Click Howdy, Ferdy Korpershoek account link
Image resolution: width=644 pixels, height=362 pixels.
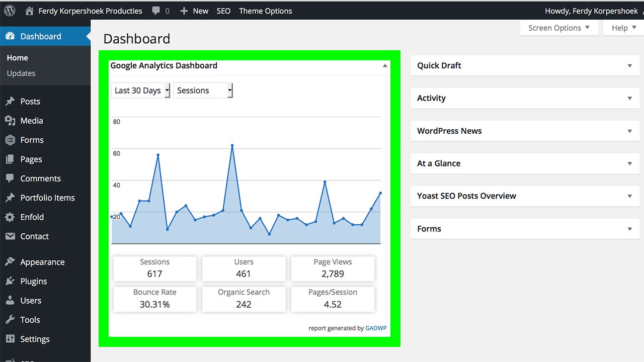tap(592, 11)
